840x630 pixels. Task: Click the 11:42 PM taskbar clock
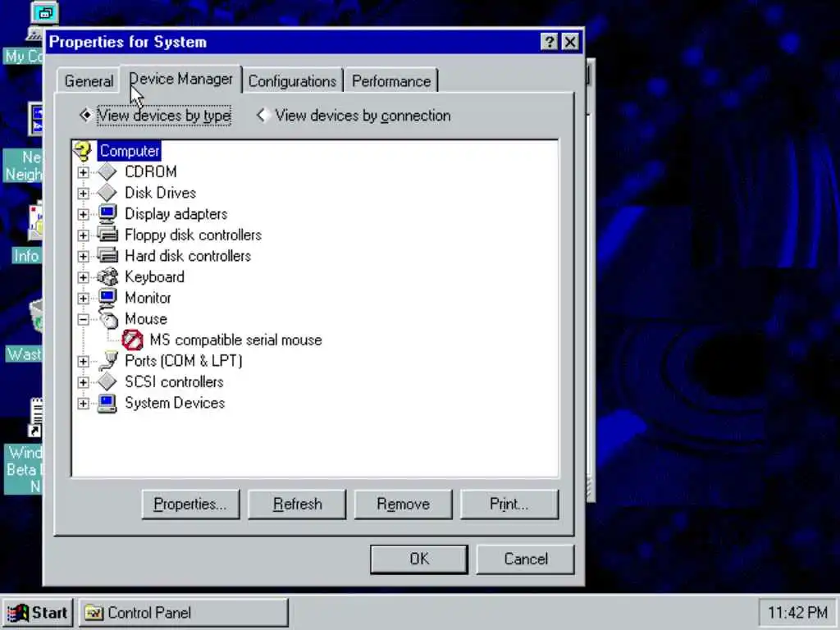[x=797, y=612]
